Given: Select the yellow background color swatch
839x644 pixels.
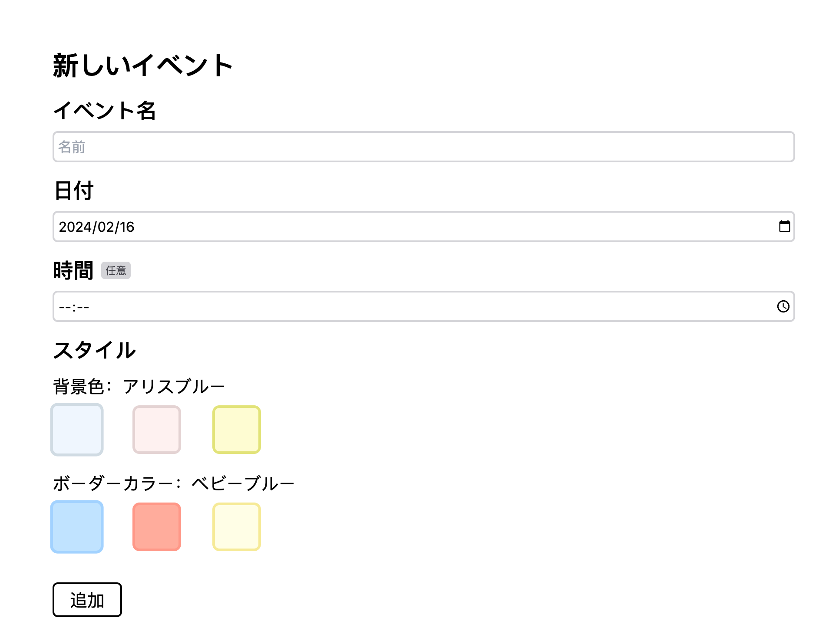Looking at the screenshot, I should 236,430.
